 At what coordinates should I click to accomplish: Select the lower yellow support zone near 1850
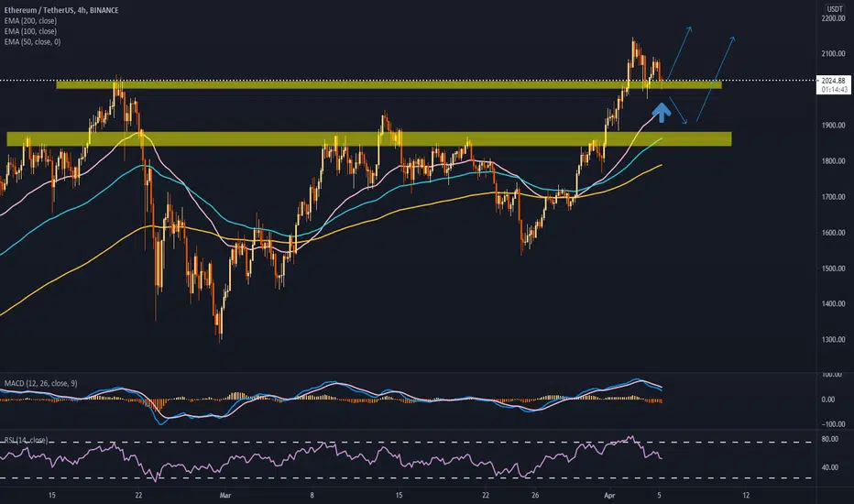click(369, 139)
